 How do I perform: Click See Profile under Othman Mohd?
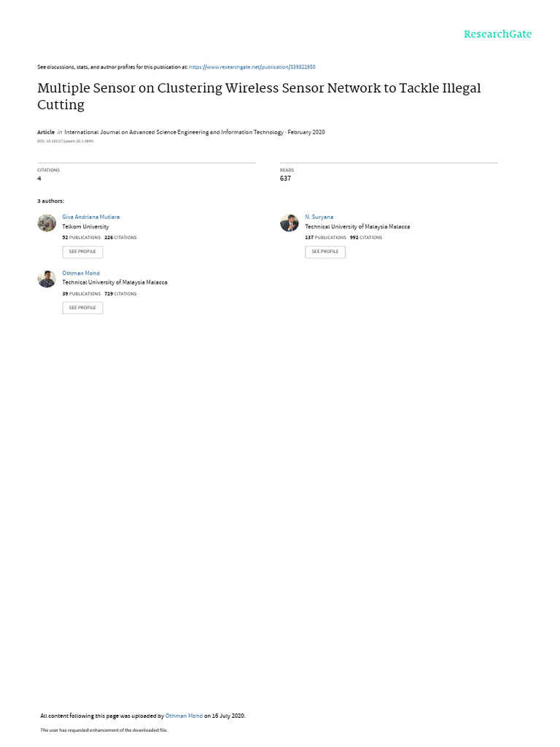pyautogui.click(x=82, y=309)
